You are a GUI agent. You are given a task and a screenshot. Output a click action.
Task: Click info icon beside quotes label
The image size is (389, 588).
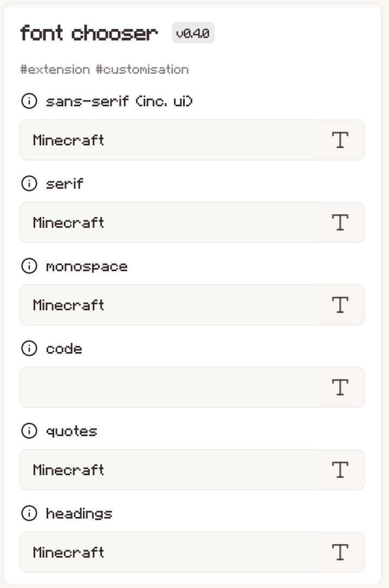click(29, 431)
